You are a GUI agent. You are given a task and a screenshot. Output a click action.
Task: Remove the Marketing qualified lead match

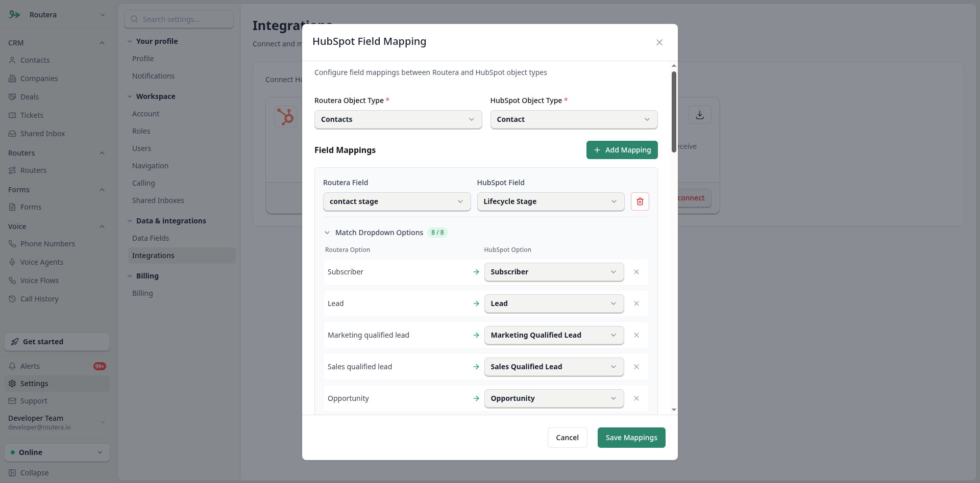point(636,335)
